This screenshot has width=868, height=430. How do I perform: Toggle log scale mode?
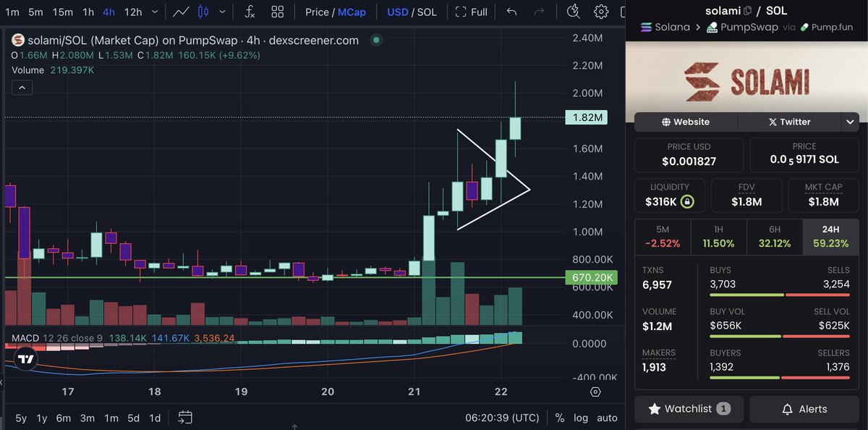point(581,418)
